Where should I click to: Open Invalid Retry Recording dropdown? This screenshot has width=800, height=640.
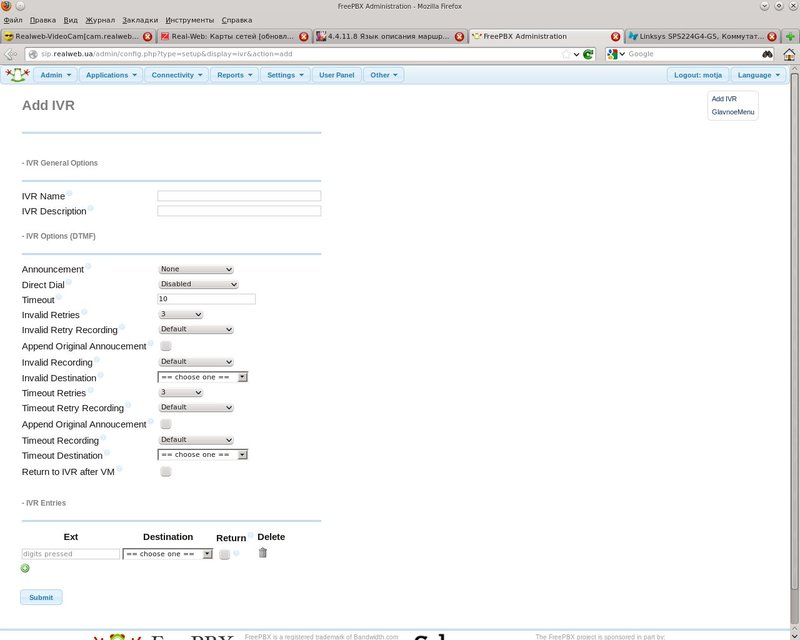[196, 329]
